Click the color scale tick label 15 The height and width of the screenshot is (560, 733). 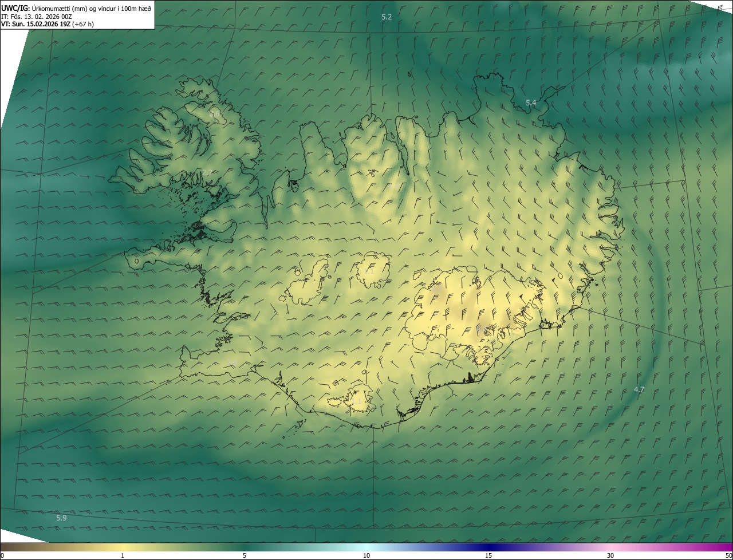pyautogui.click(x=488, y=556)
